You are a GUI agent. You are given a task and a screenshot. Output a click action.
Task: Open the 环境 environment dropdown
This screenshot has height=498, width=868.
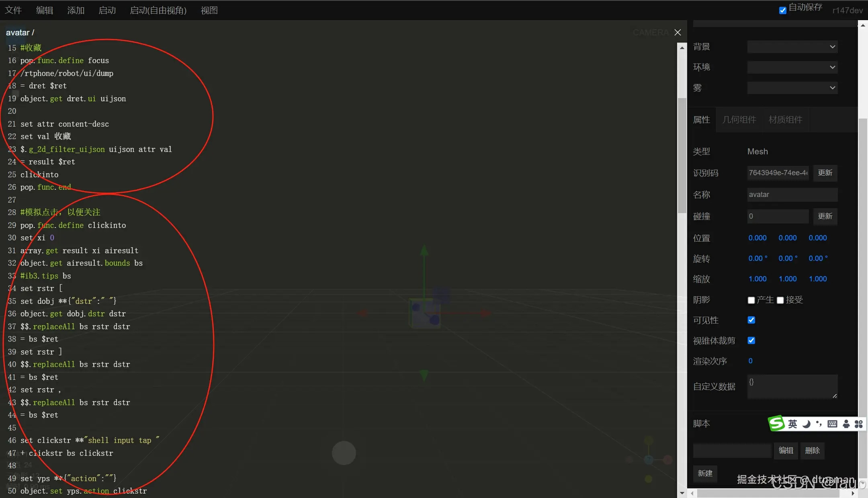point(792,67)
